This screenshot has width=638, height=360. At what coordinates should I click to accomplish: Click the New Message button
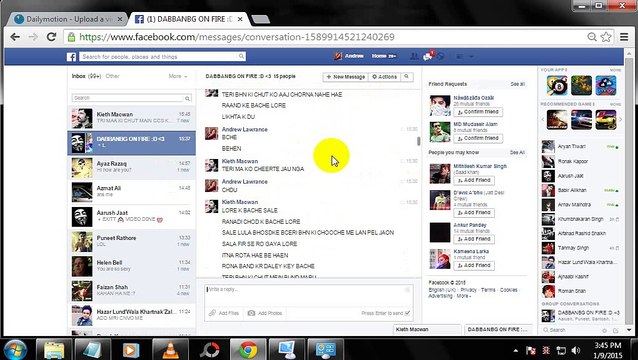[x=346, y=76]
